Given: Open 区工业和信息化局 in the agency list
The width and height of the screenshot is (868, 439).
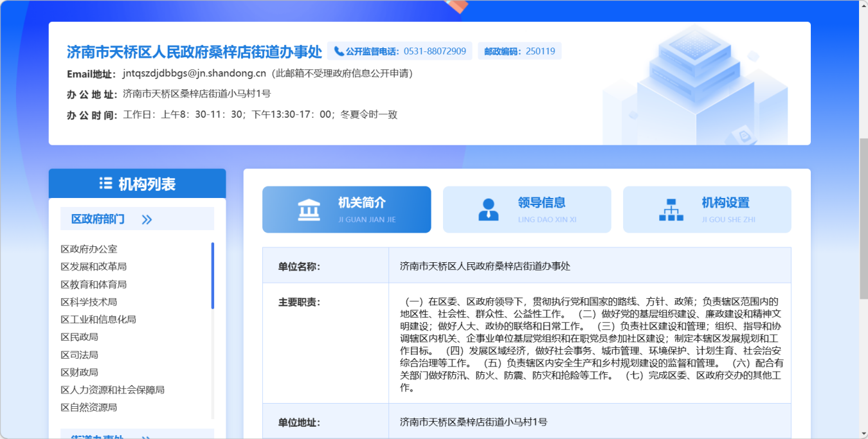Looking at the screenshot, I should [98, 319].
